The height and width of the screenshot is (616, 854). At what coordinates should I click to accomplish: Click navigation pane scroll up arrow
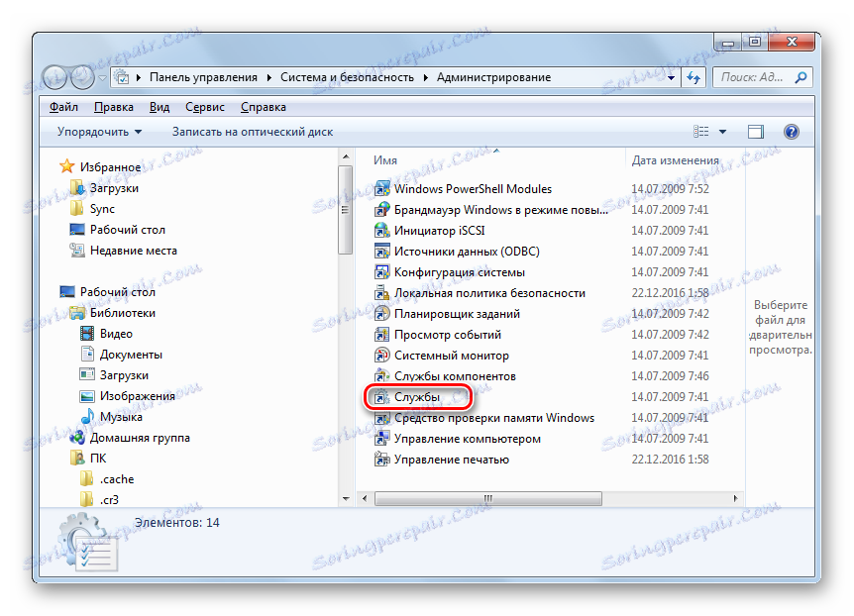tap(346, 157)
